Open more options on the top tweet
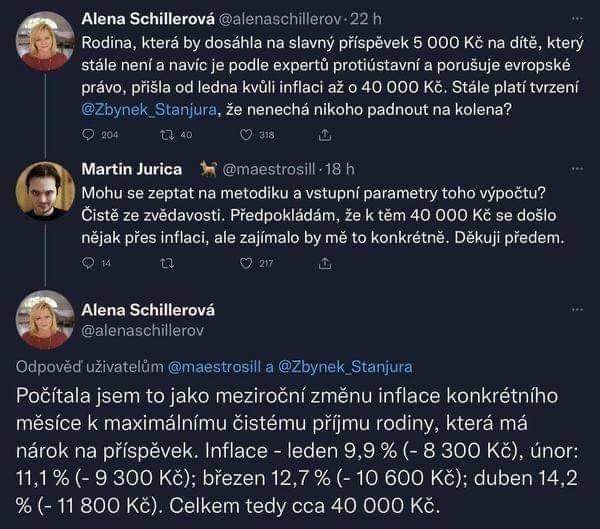Viewport: 600px width, 529px height. click(x=577, y=19)
